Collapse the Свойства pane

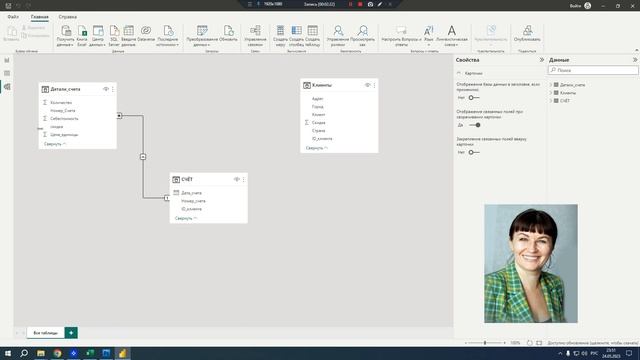[542, 60]
